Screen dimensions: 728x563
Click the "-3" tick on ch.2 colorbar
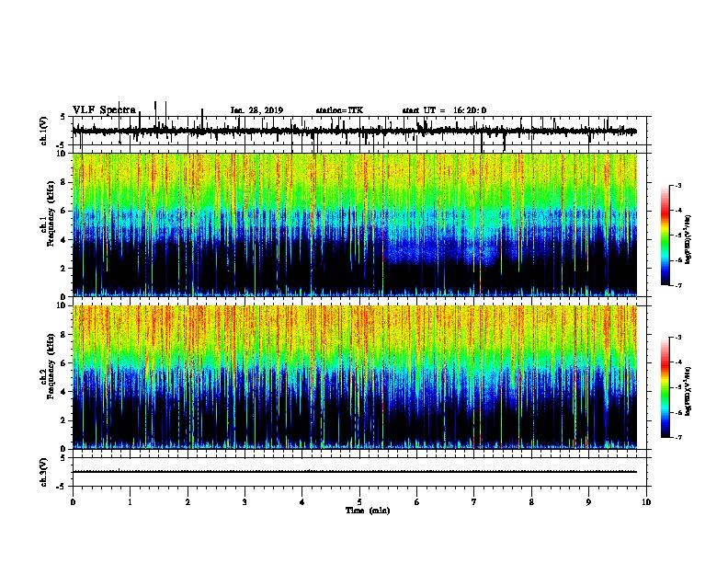678,338
